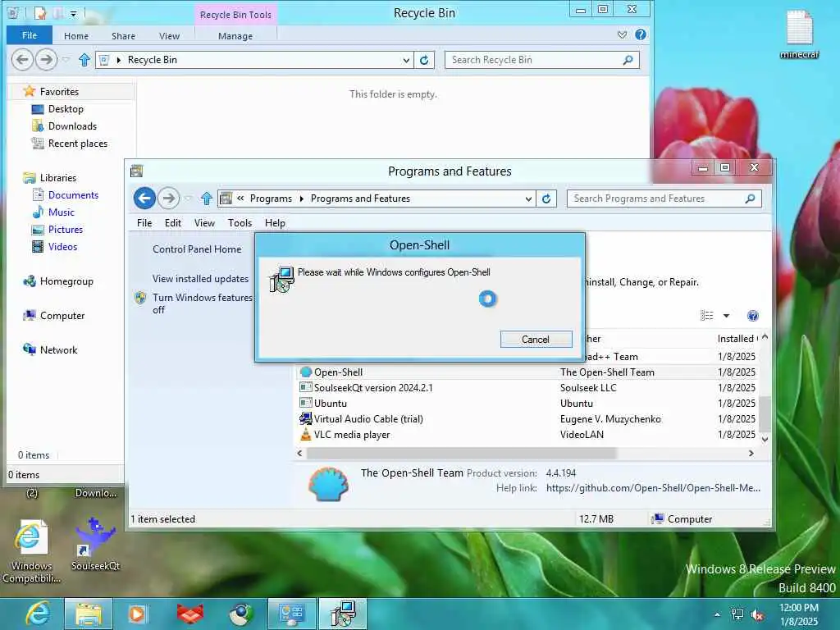840x630 pixels.
Task: Switch to Control Panel taskbar button
Action: [x=292, y=614]
